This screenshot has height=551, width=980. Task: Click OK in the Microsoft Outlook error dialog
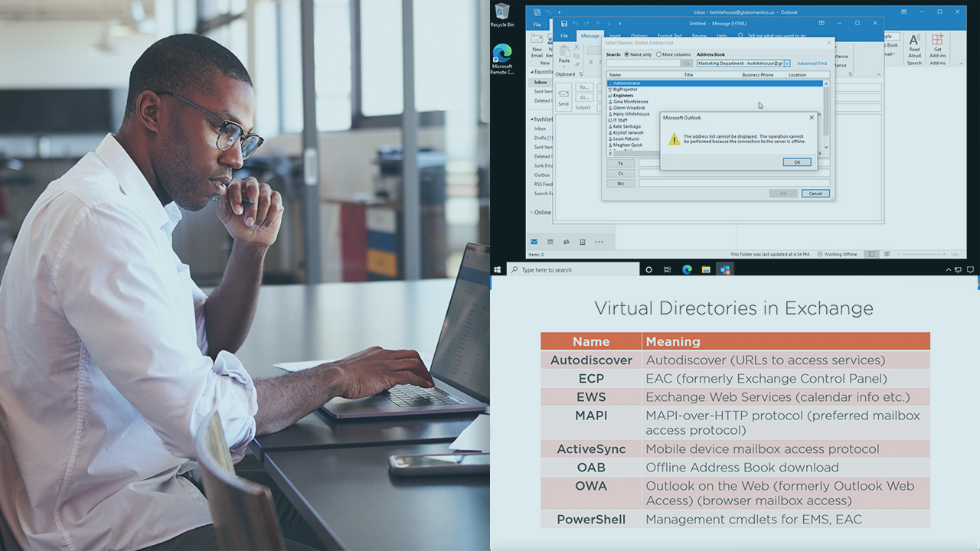click(x=797, y=162)
